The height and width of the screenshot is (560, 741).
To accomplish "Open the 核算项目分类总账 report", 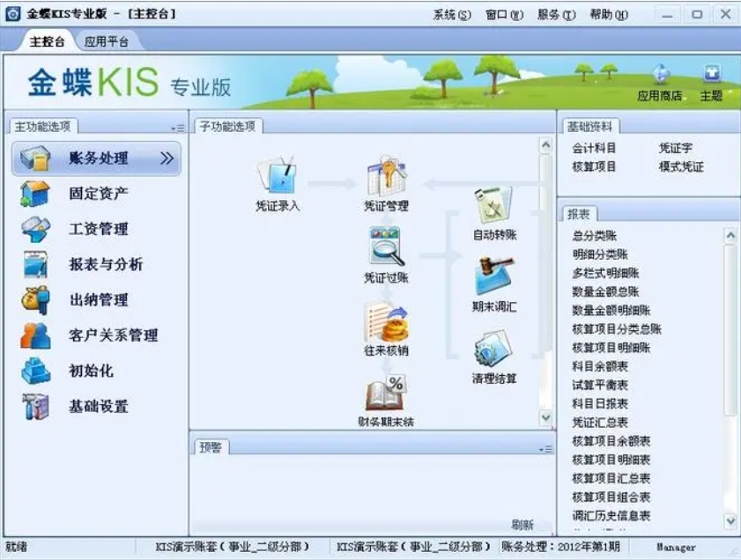I will click(617, 329).
